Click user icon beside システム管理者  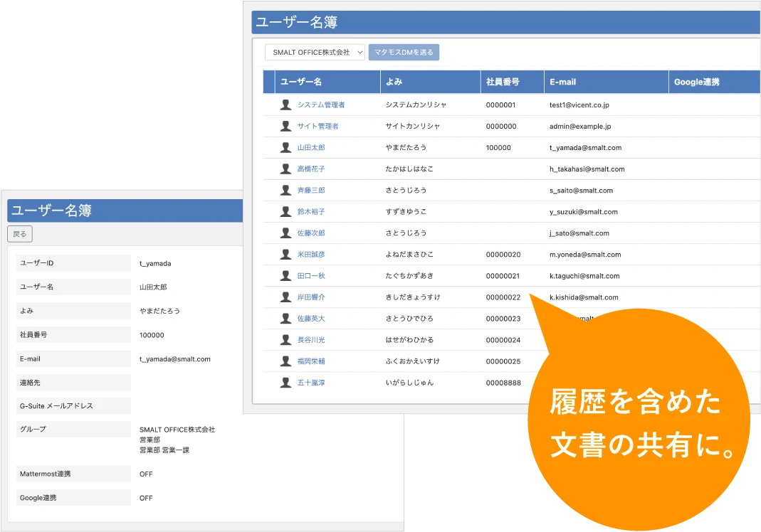point(285,105)
